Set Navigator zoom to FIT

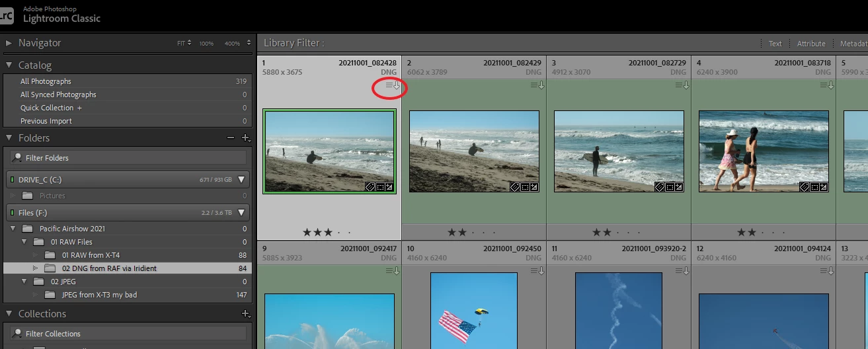click(x=181, y=44)
